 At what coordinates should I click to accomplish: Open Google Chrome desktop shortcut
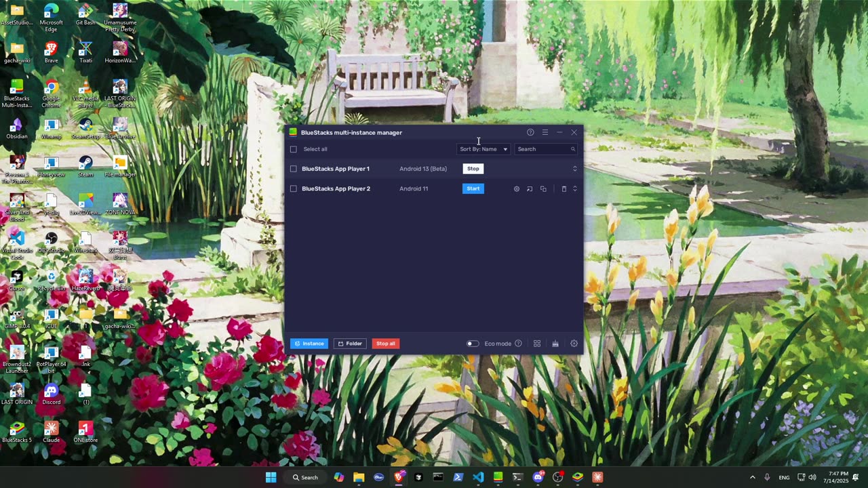point(52,94)
